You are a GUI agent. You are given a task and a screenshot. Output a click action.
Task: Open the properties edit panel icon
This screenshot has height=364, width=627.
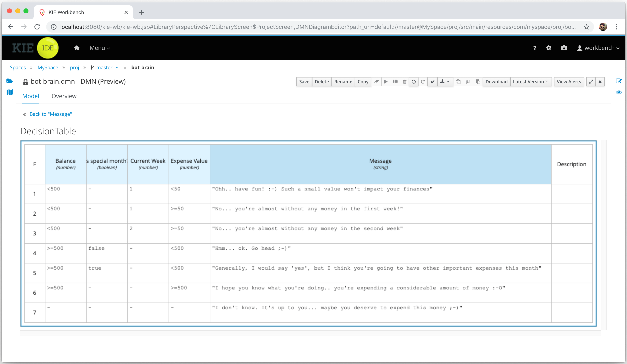pos(619,81)
